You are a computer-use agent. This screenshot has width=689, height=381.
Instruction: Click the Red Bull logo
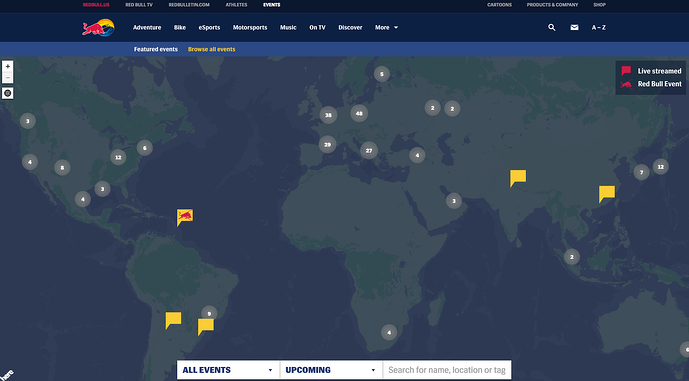pyautogui.click(x=98, y=27)
